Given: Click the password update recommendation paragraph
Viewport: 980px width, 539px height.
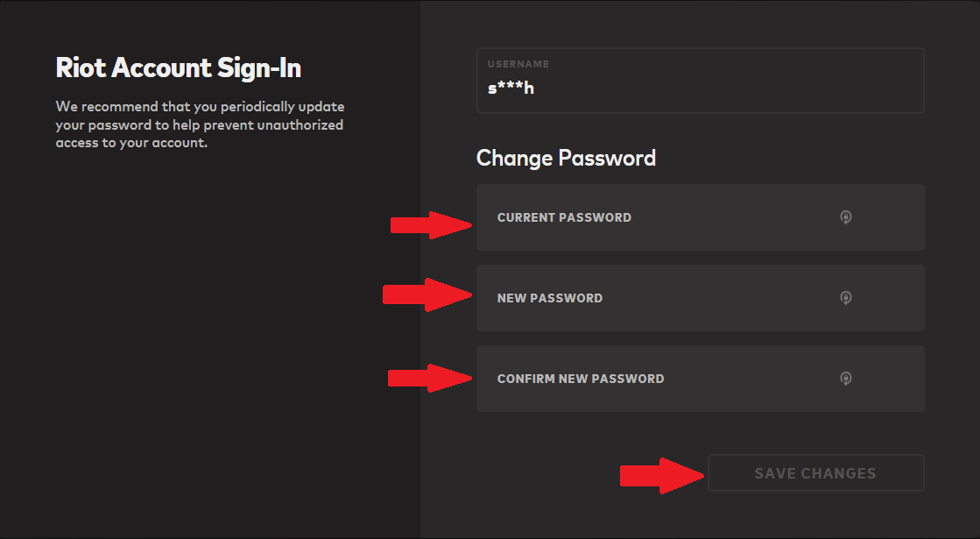Looking at the screenshot, I should (x=200, y=124).
